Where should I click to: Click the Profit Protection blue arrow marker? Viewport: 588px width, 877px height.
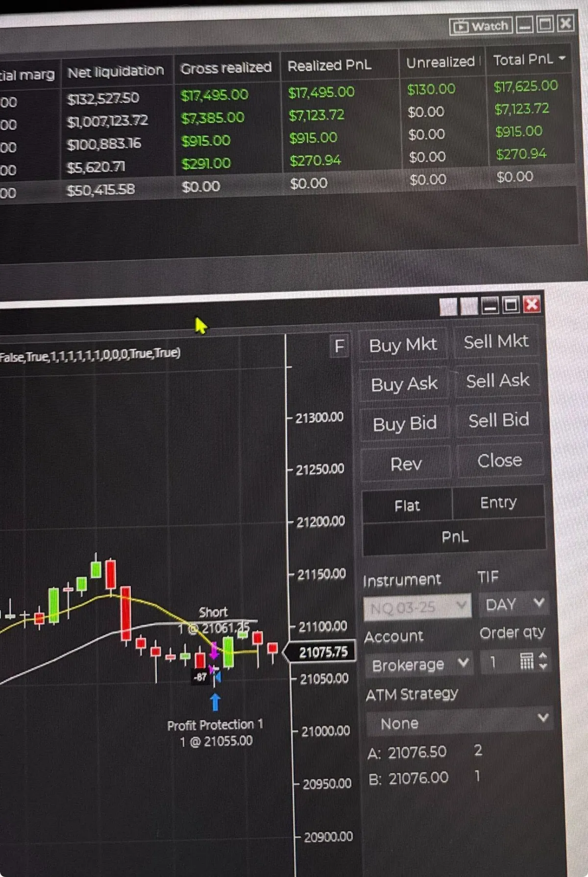click(215, 702)
